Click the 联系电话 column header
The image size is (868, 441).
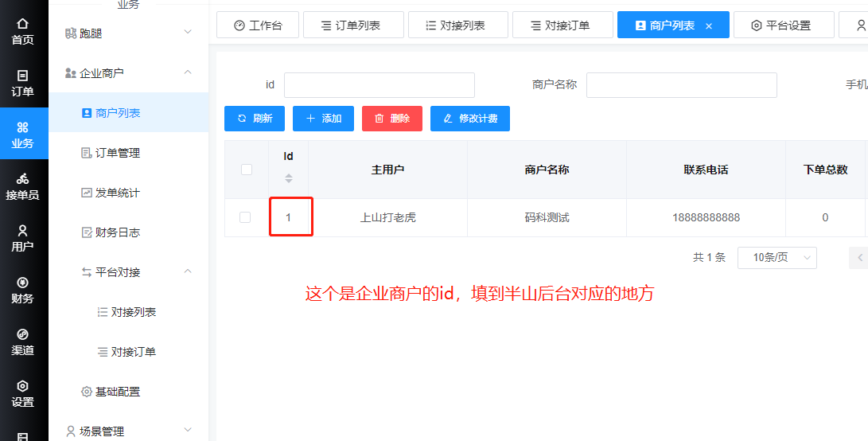click(x=706, y=170)
